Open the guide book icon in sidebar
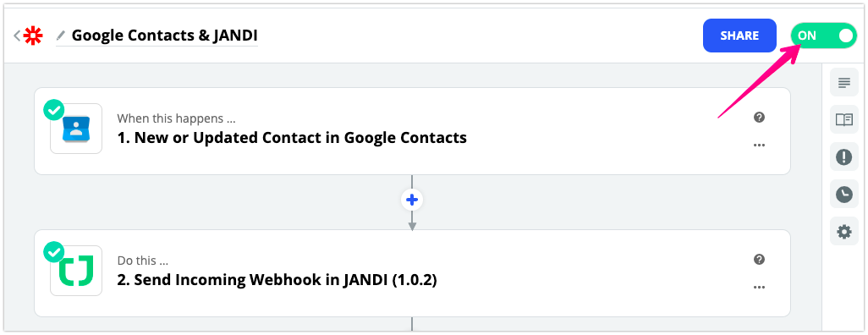 point(843,119)
